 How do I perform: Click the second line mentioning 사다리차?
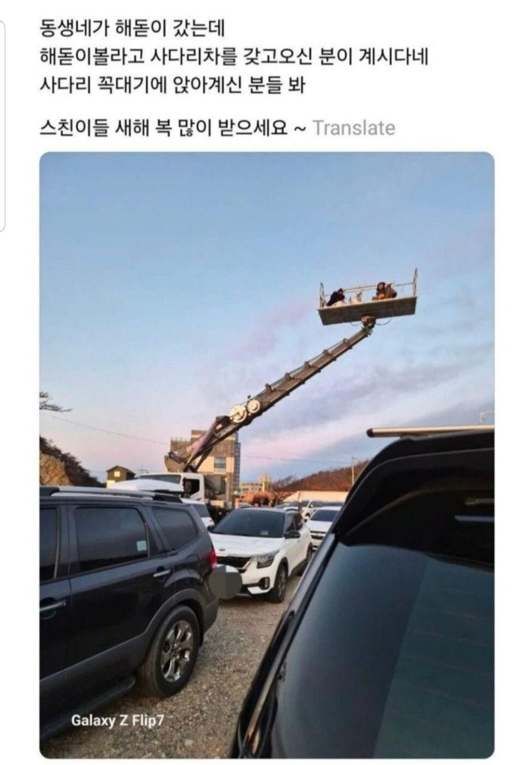coord(234,57)
